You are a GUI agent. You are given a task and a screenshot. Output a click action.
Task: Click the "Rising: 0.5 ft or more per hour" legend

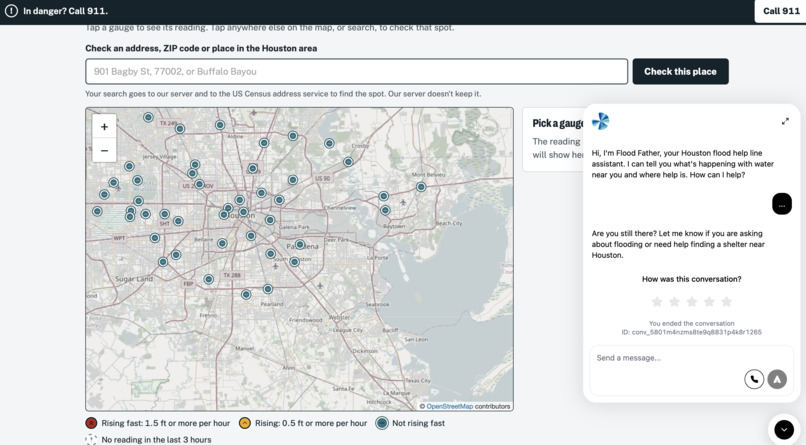(303, 423)
